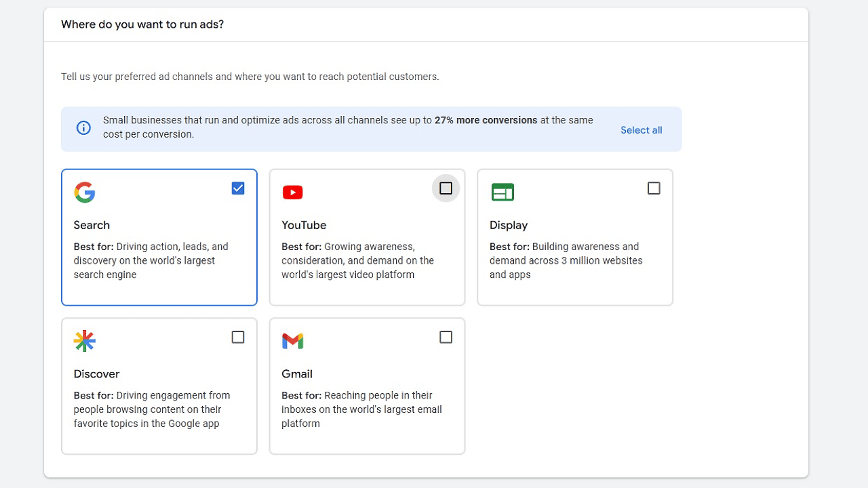Click the info icon in the blue banner
868x488 pixels.
click(83, 128)
